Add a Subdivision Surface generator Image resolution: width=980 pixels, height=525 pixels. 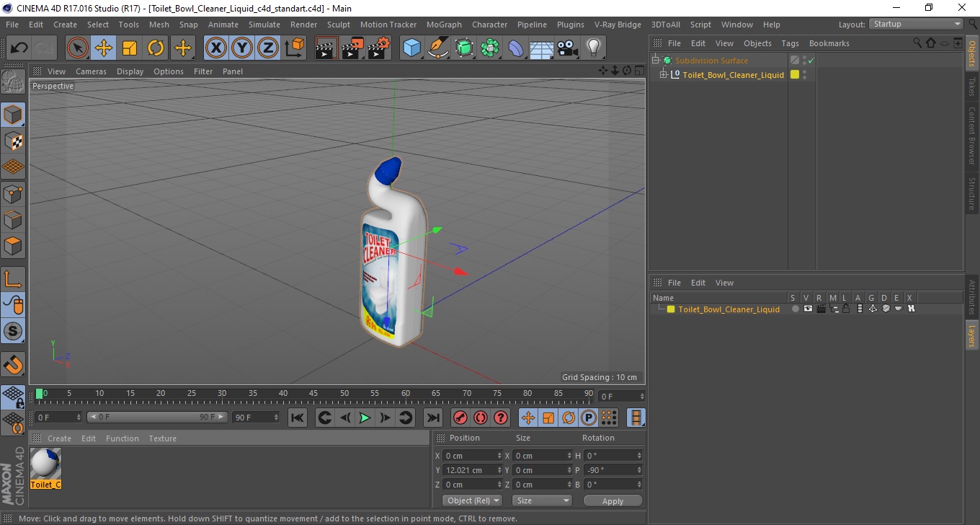click(464, 48)
